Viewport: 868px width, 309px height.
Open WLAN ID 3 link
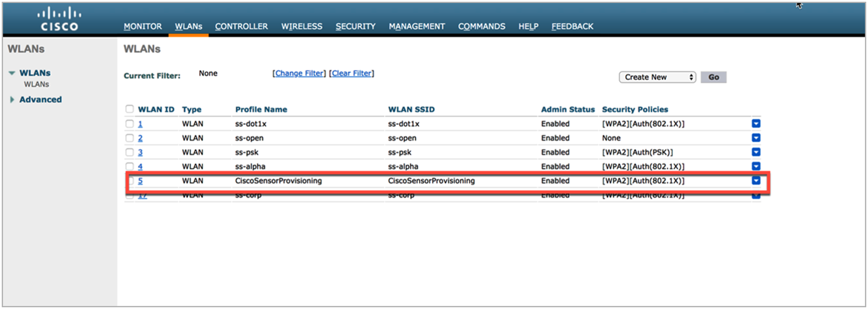click(140, 152)
